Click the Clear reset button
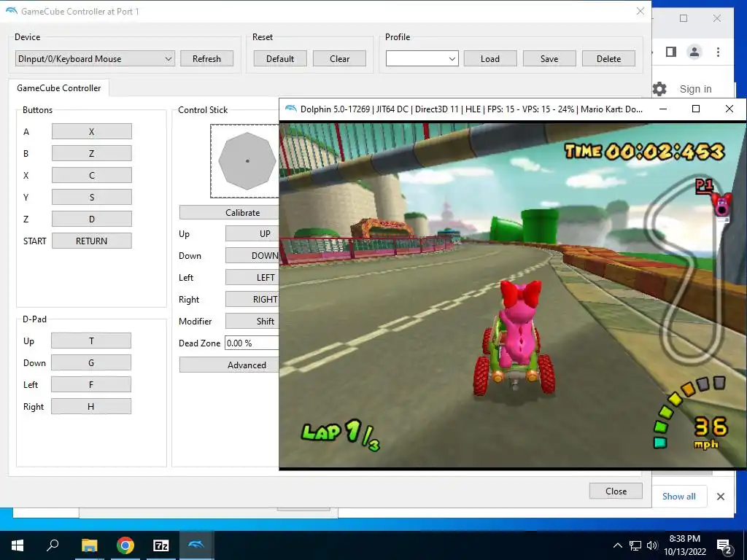 [340, 58]
